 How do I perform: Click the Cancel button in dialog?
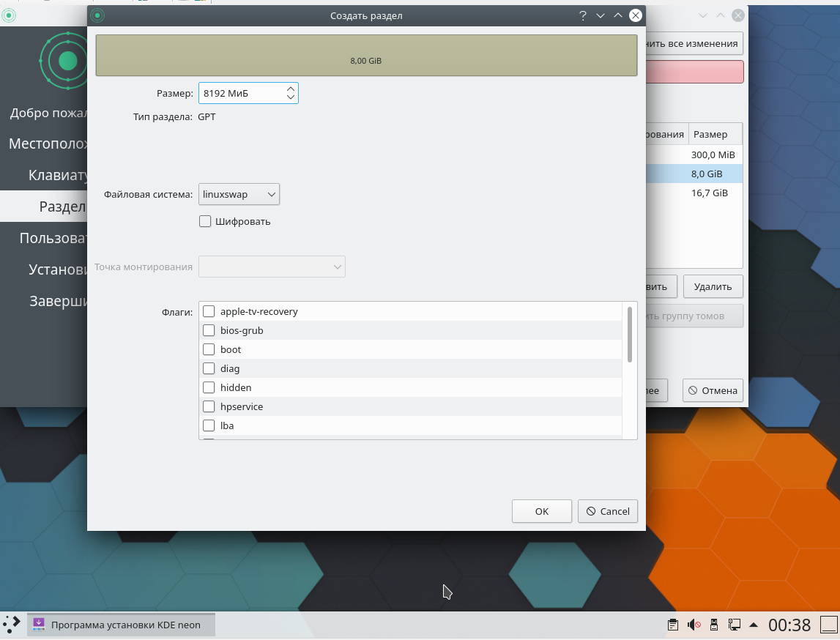[x=608, y=511]
